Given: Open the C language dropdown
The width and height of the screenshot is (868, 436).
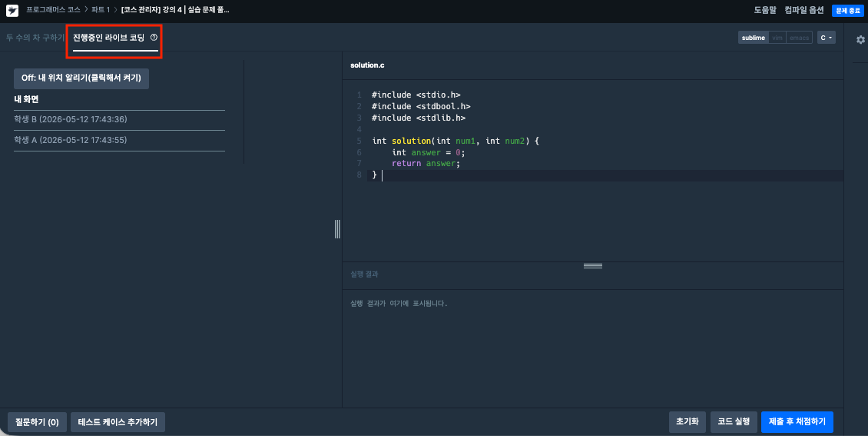Looking at the screenshot, I should (x=826, y=38).
